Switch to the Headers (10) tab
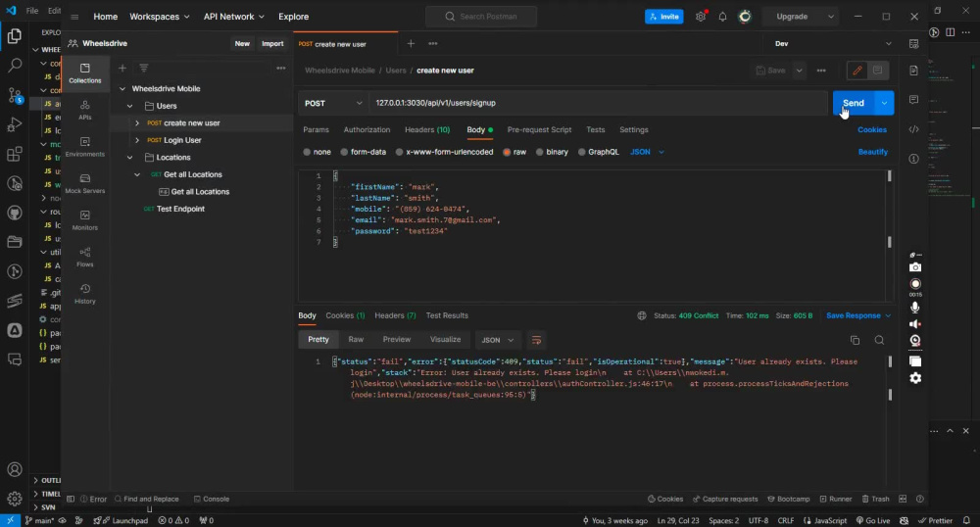Viewport: 980px width, 527px height. click(x=427, y=130)
